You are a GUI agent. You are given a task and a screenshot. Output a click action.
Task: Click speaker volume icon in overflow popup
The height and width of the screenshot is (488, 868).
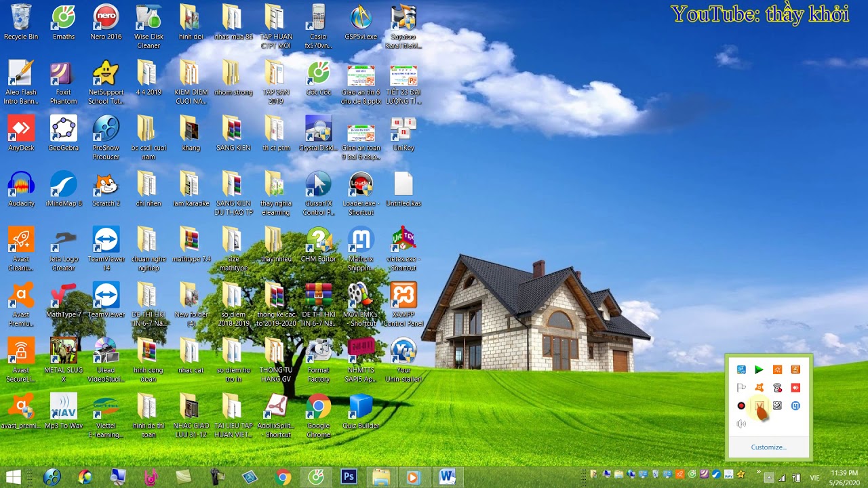[x=741, y=424]
